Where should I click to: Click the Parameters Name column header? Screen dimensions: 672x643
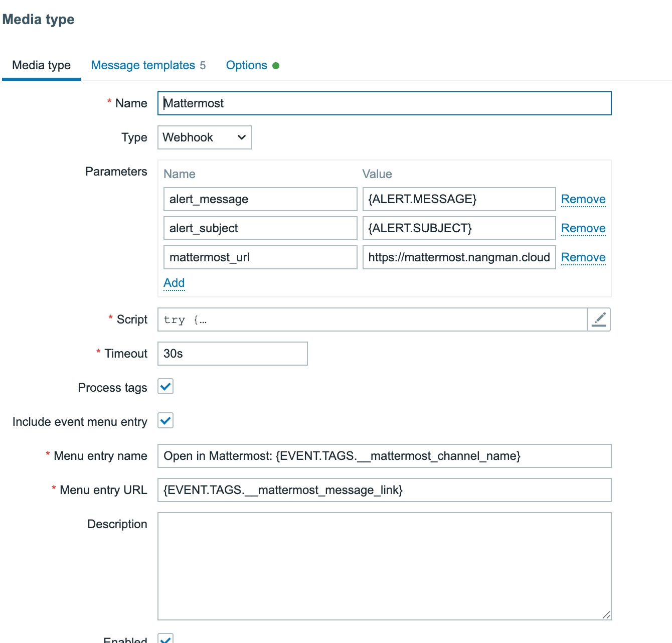pyautogui.click(x=180, y=174)
